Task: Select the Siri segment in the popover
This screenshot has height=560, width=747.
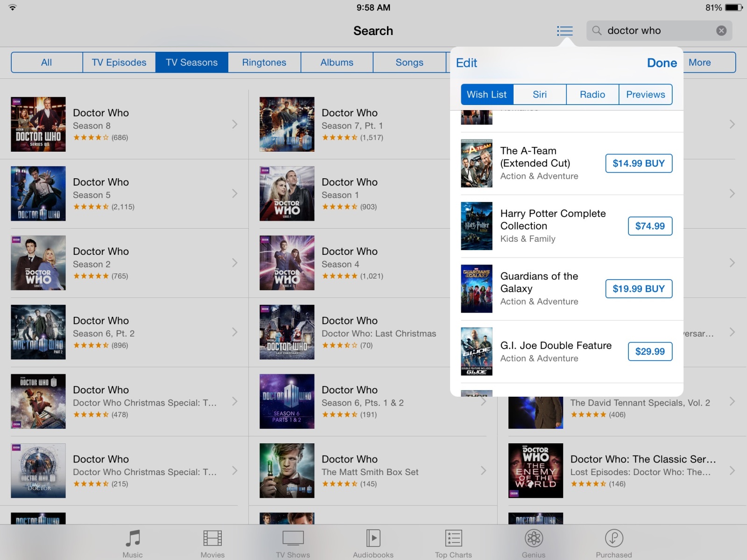Action: (540, 94)
